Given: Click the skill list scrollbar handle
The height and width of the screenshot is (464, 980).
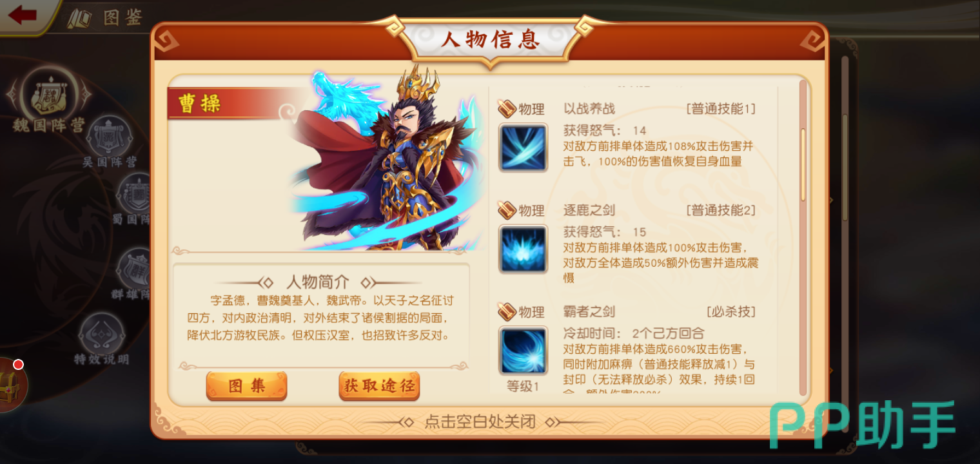Looking at the screenshot, I should [803, 164].
